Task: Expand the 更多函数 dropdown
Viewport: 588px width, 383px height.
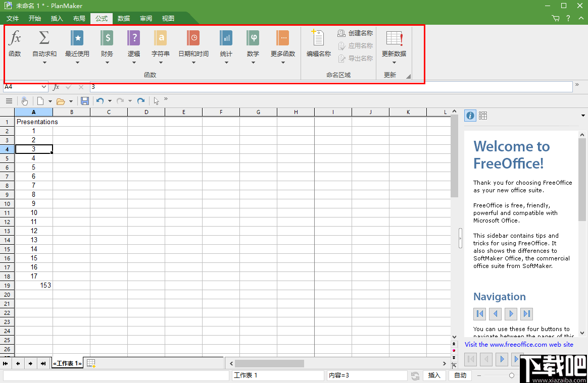Action: coord(282,63)
